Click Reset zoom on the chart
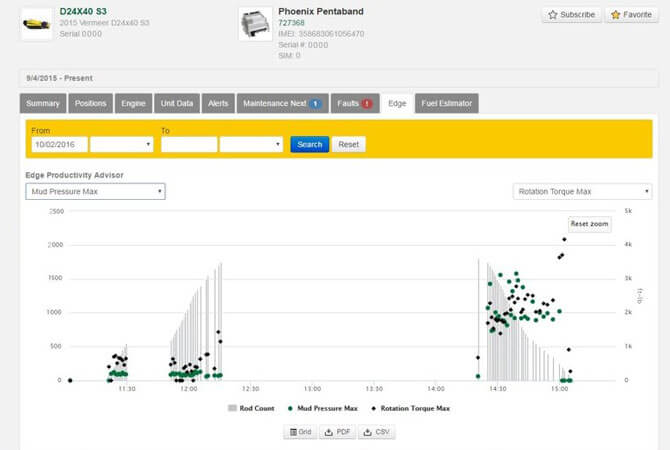 [x=589, y=224]
